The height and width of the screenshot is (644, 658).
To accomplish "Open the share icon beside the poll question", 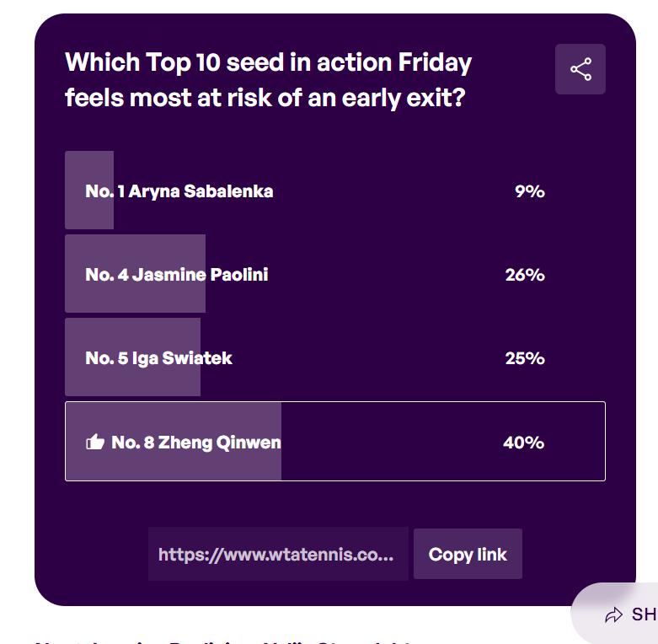I will pyautogui.click(x=580, y=69).
